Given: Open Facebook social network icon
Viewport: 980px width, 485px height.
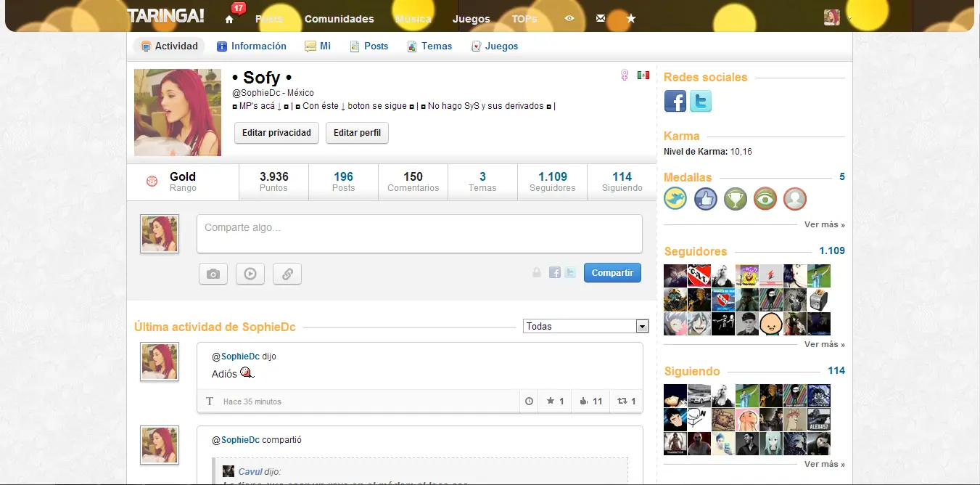Looking at the screenshot, I should 675,101.
